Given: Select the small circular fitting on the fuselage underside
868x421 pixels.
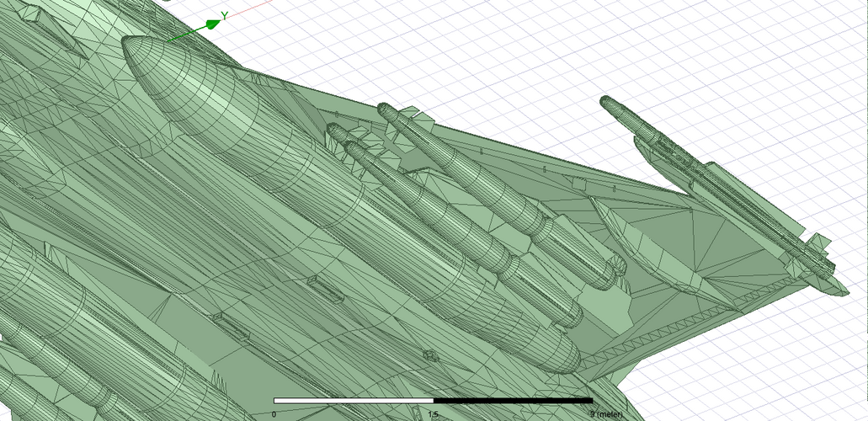Looking at the screenshot, I should click(430, 355).
